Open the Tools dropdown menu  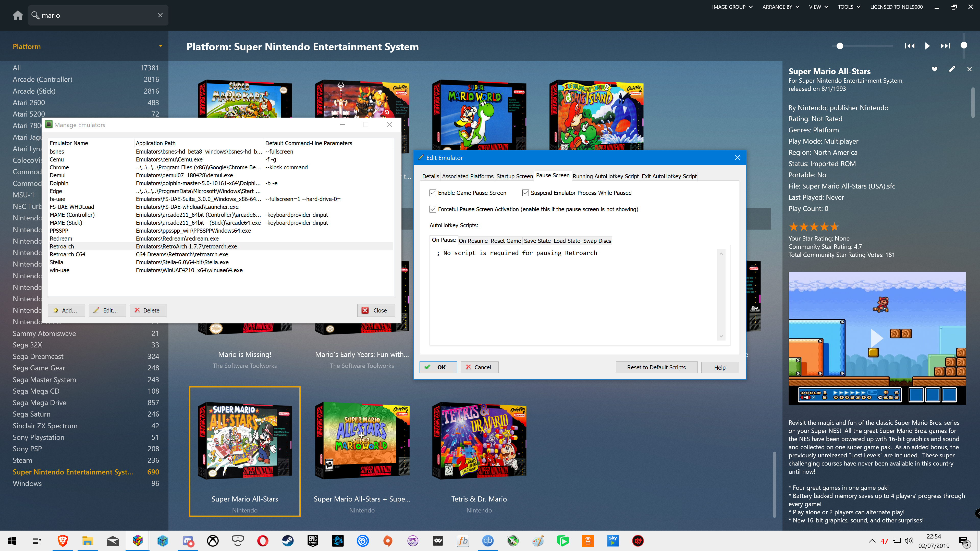pyautogui.click(x=849, y=7)
